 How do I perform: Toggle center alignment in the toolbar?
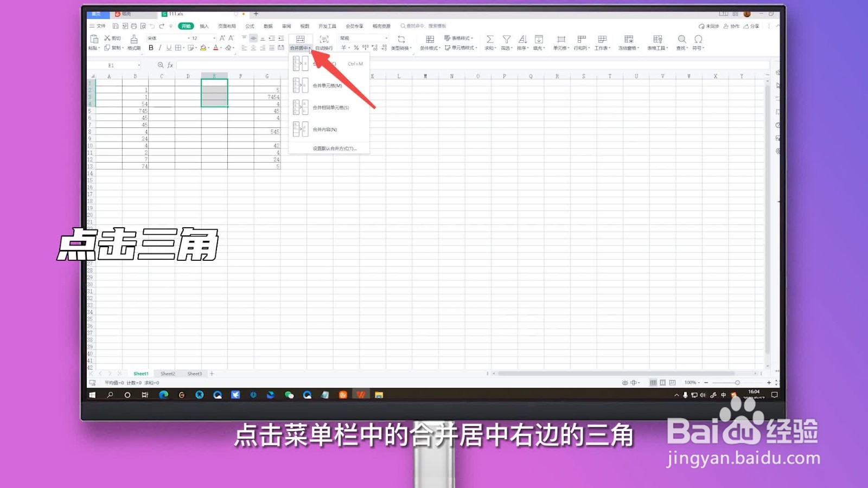(x=253, y=48)
